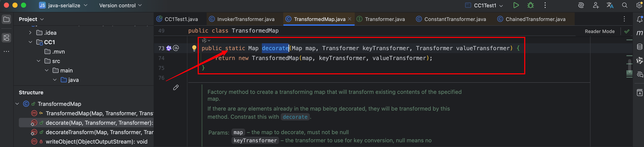The width and height of the screenshot is (644, 147).
Task: Open the CC1Test1 run configuration dropdown
Action: (485, 6)
